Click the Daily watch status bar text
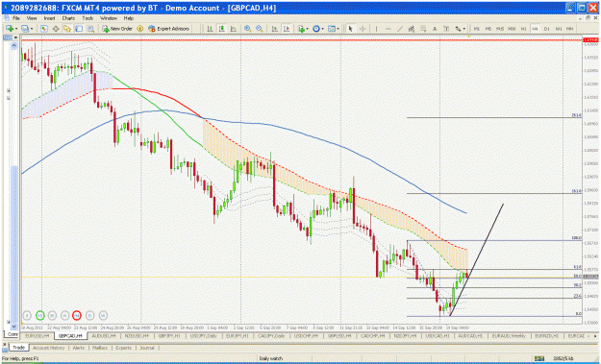The height and width of the screenshot is (364, 601). [x=270, y=358]
